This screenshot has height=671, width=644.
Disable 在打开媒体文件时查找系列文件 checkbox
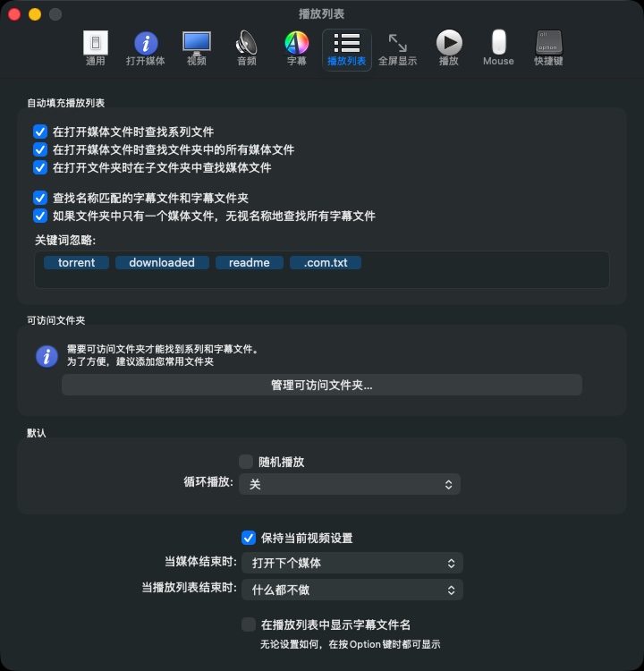click(x=40, y=132)
